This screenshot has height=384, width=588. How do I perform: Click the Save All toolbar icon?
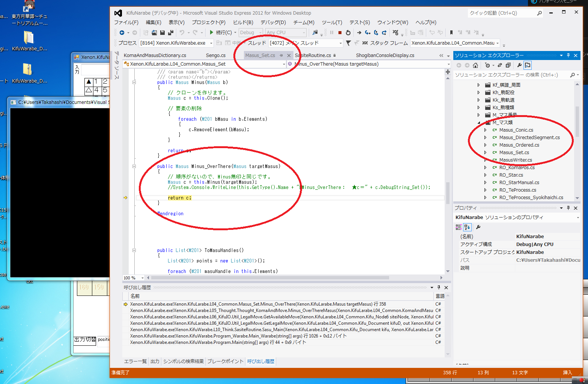pos(171,33)
